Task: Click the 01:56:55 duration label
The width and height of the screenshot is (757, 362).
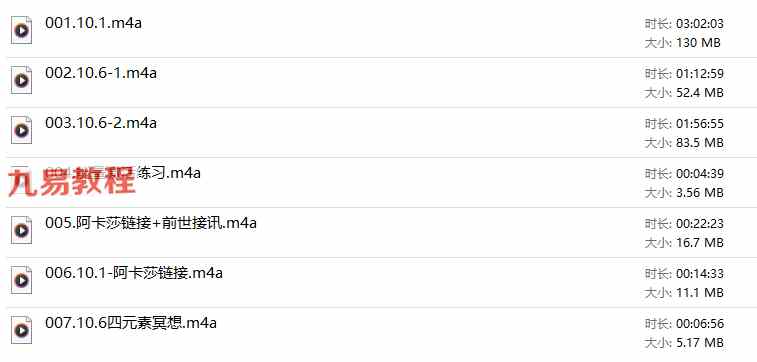Action: (x=700, y=124)
